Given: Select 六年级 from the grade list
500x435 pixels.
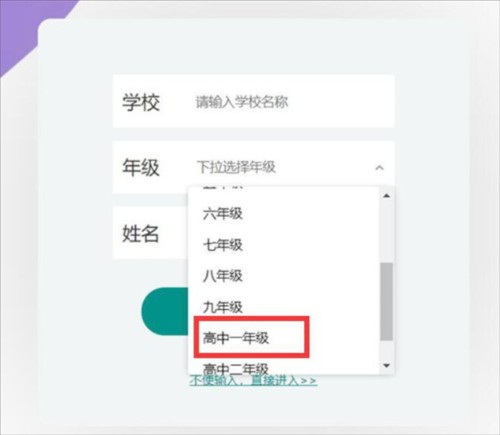Looking at the screenshot, I should click(x=223, y=214).
